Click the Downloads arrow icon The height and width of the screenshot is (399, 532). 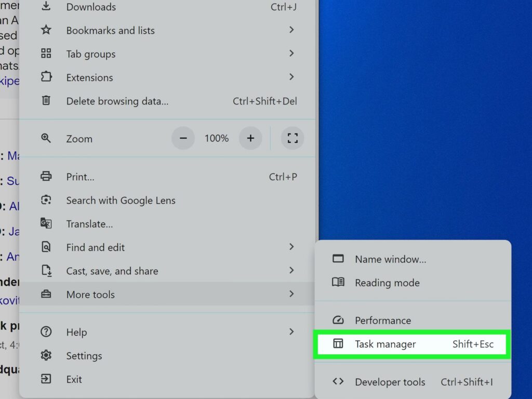pyautogui.click(x=46, y=7)
